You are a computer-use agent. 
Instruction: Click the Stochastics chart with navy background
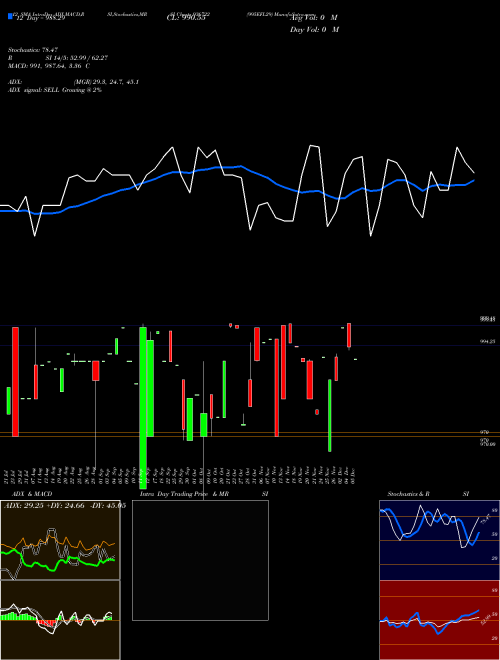tap(439, 540)
